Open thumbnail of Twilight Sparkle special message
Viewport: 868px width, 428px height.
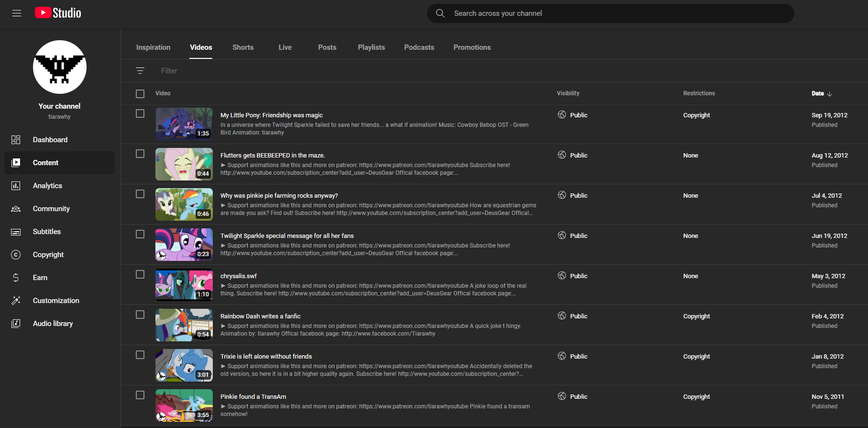184,245
